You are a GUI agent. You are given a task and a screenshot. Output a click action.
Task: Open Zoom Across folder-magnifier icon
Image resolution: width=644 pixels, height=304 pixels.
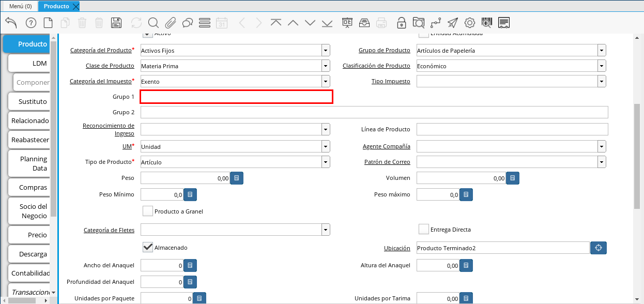419,23
